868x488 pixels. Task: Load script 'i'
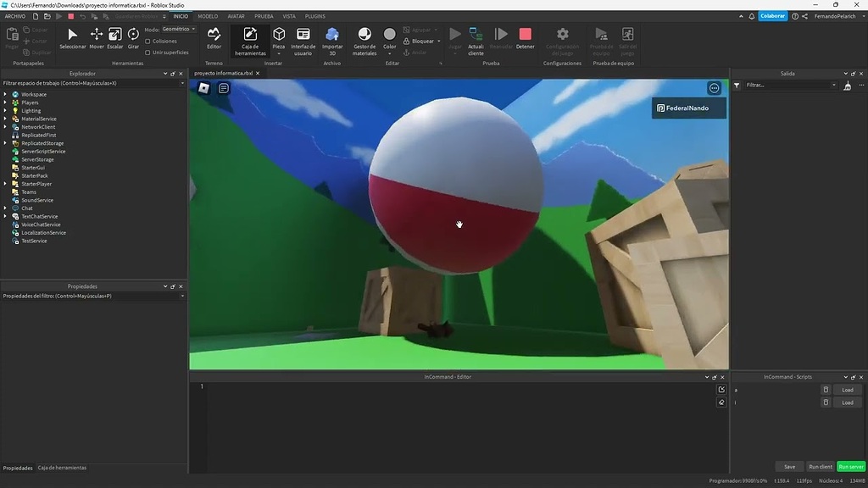(x=848, y=402)
